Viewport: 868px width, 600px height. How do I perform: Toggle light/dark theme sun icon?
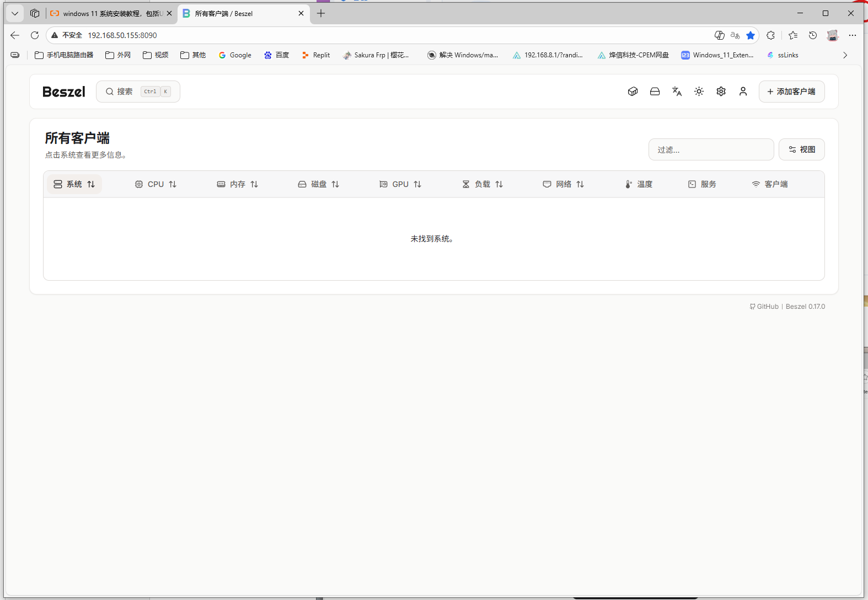click(699, 92)
